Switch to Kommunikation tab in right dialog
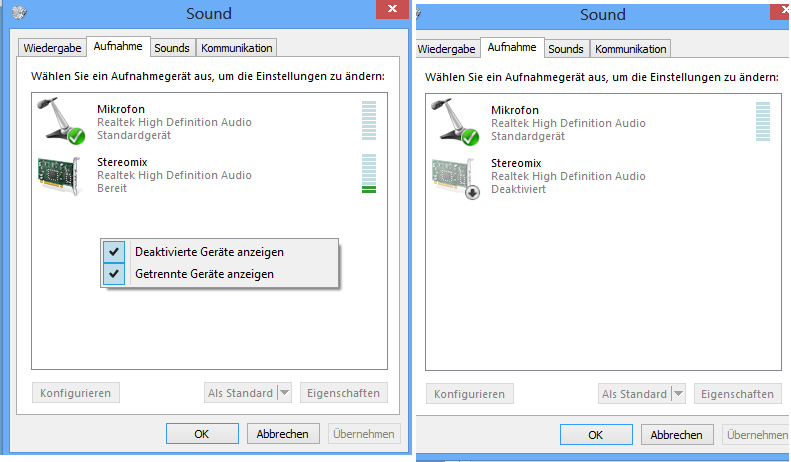The width and height of the screenshot is (791, 462). pyautogui.click(x=631, y=49)
